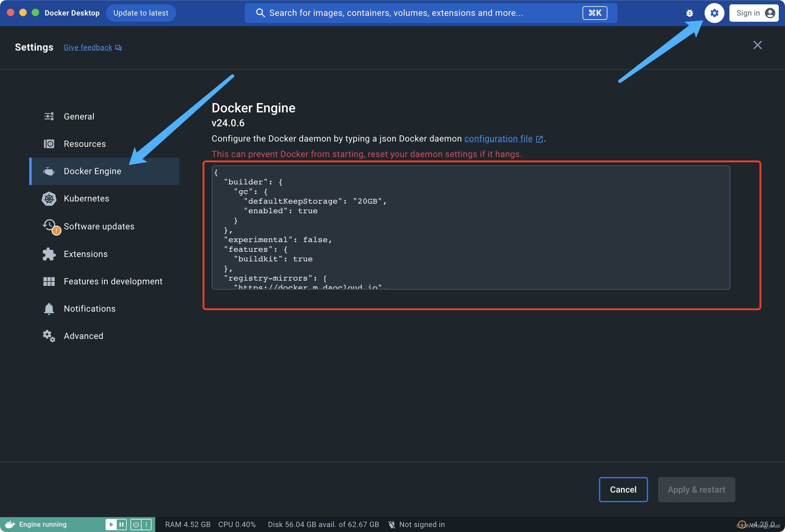Open Docker Desktop settings via gear icon
The height and width of the screenshot is (532, 785).
pos(714,13)
